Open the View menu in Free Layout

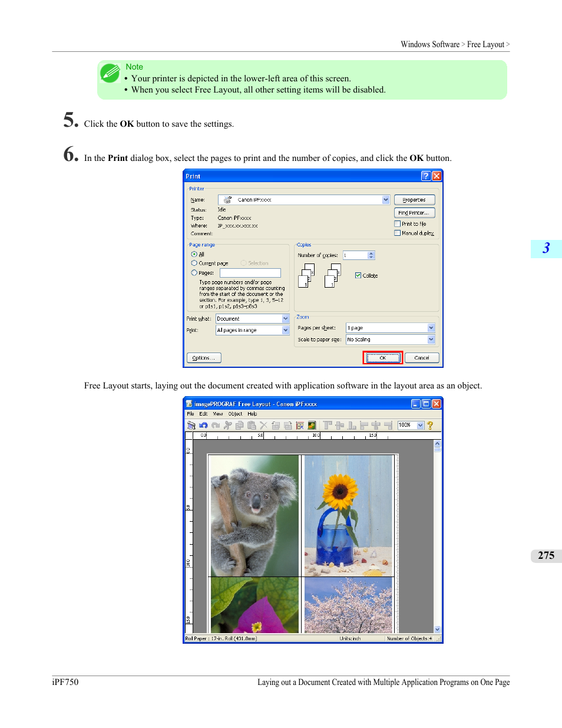tap(218, 414)
